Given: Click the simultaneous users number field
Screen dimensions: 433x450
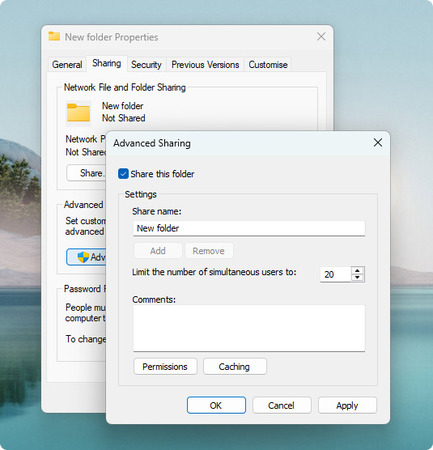Looking at the screenshot, I should click(335, 274).
